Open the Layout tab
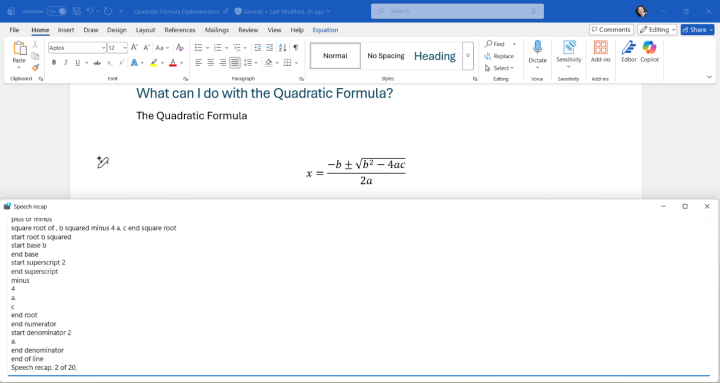The width and height of the screenshot is (720, 383). (145, 30)
